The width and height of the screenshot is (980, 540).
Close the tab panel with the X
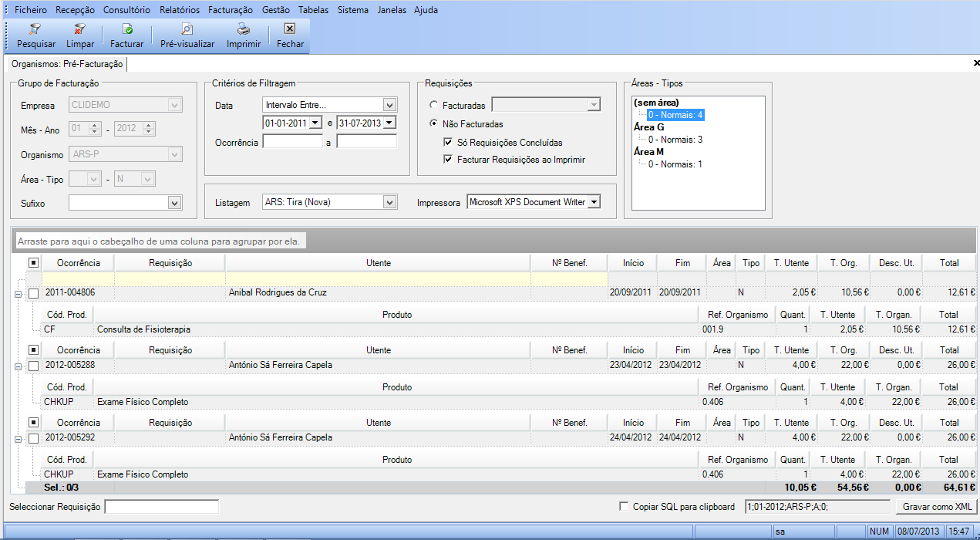(975, 63)
